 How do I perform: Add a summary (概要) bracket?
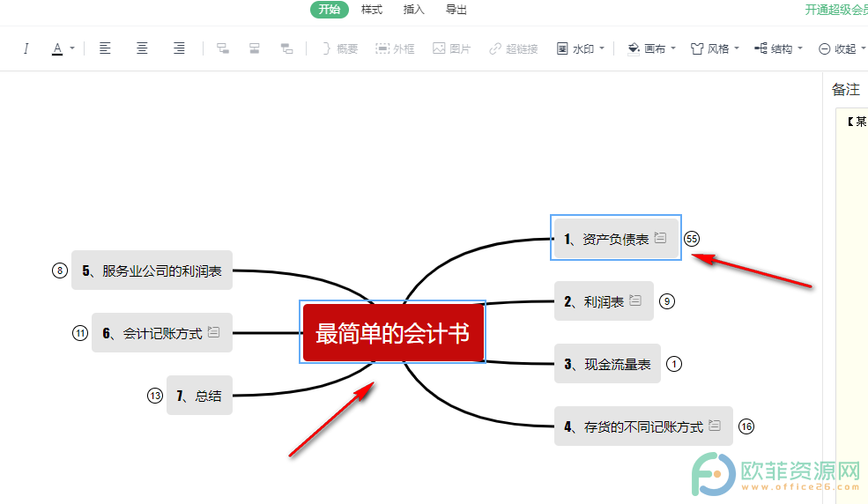point(340,48)
